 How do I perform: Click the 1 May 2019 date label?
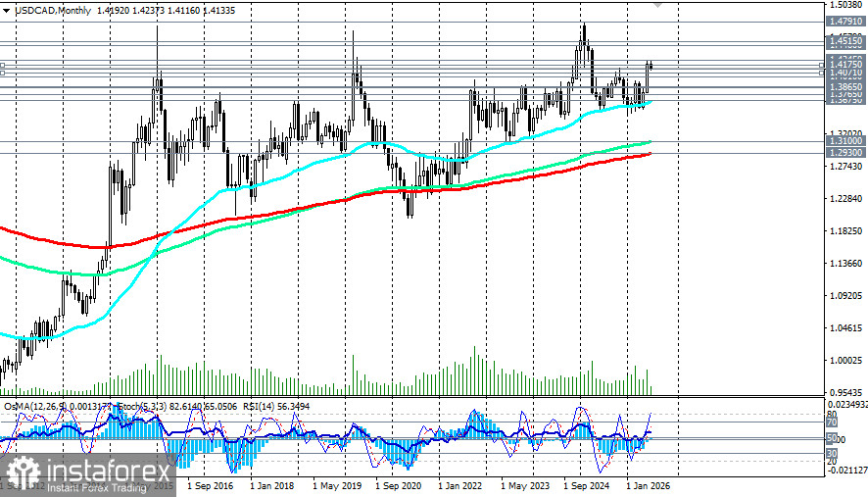[x=337, y=486]
